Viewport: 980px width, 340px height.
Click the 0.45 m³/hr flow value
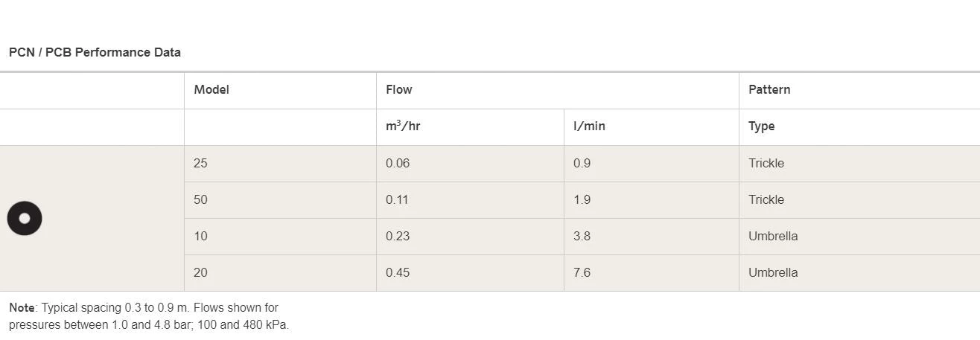pyautogui.click(x=398, y=273)
